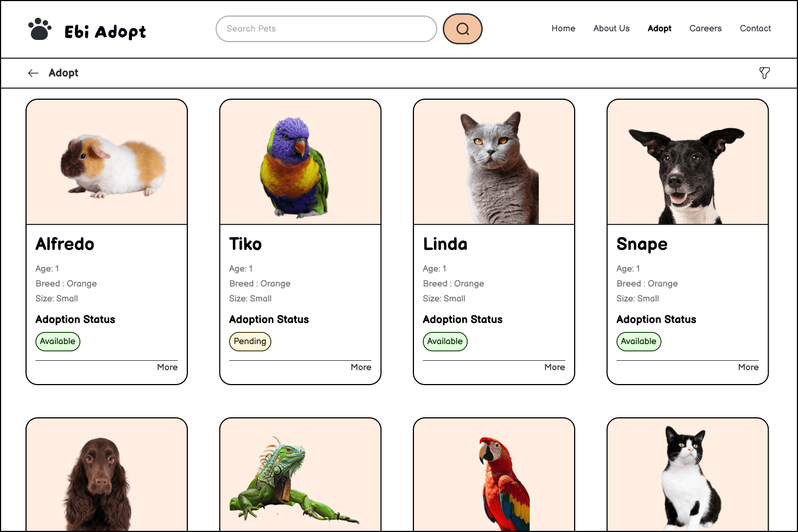Click the Snape pet name heading
Screen dimensions: 798x532
click(642, 244)
